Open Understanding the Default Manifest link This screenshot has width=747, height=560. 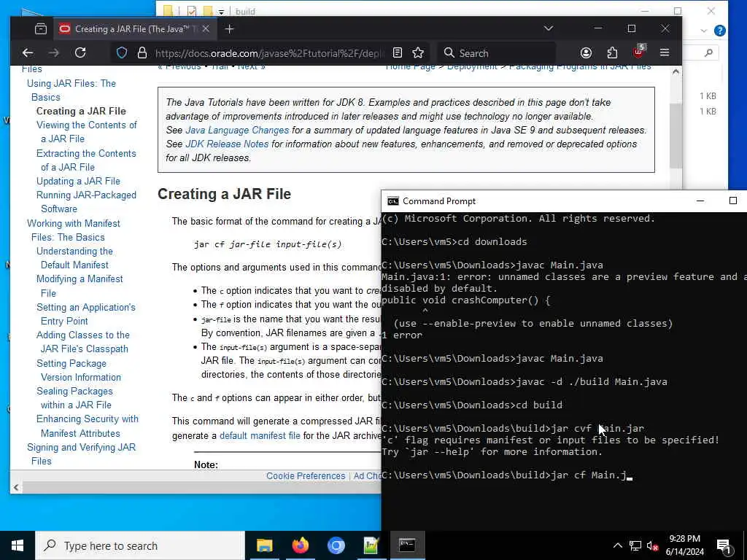(x=75, y=258)
